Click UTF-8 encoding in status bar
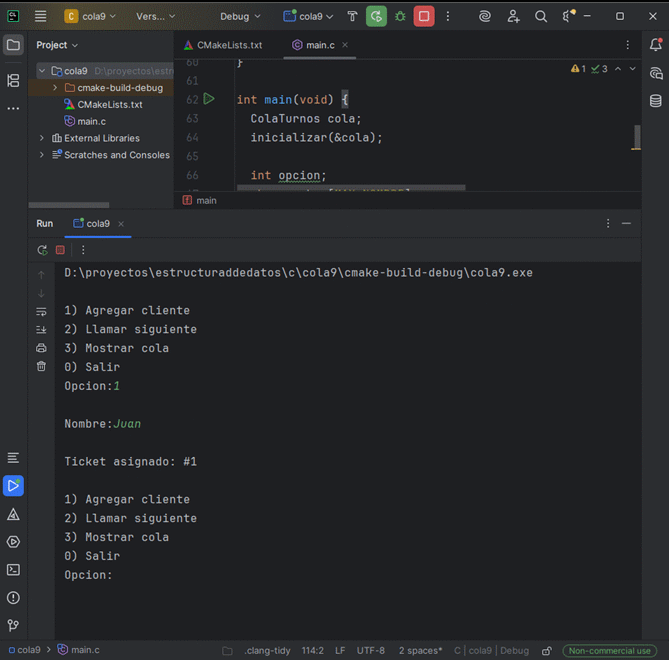This screenshot has width=669, height=660. (370, 650)
